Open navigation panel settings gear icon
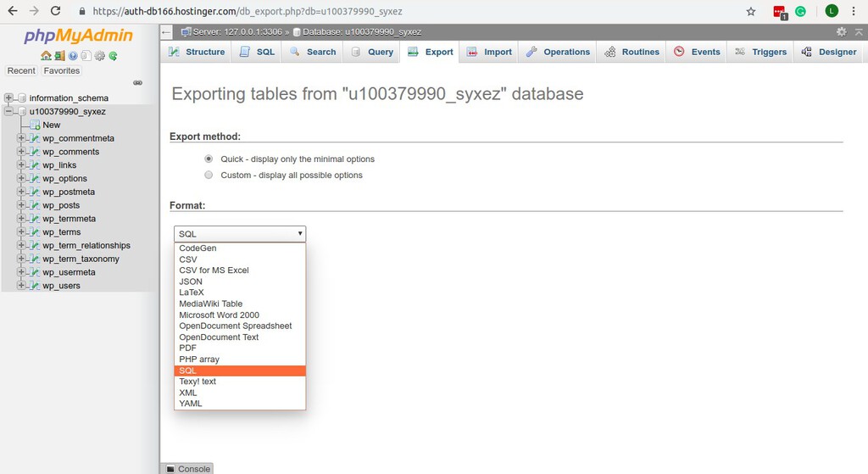The width and height of the screenshot is (868, 474). 100,55
